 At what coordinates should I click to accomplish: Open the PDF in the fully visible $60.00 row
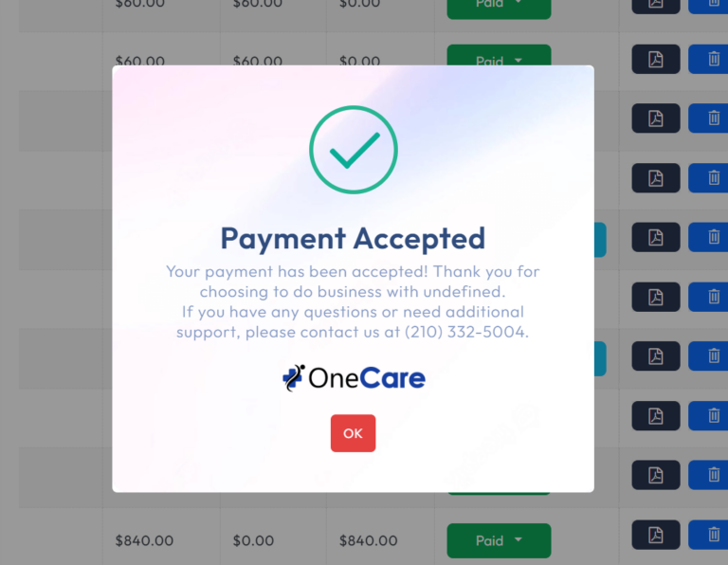pos(656,60)
